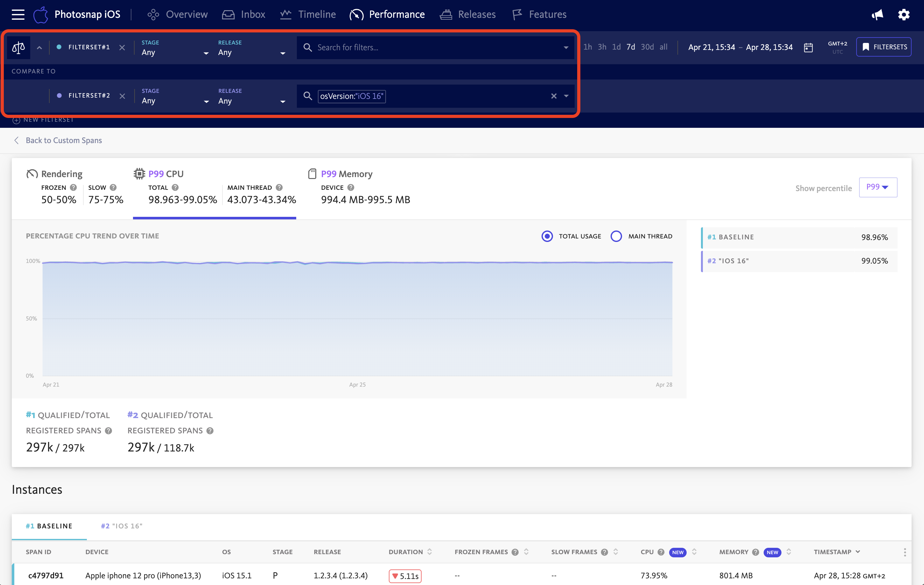Expand the FILTERSET#1 search filter dropdown arrow
The height and width of the screenshot is (585, 924).
tap(566, 48)
